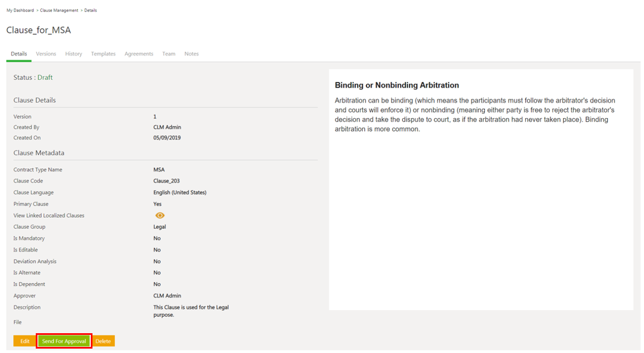
Task: Open the Notes tab
Action: [x=192, y=54]
